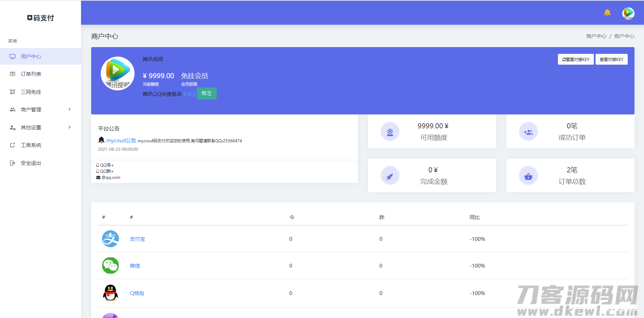This screenshot has height=318, width=644.
Task: Click the 工单系统 icon
Action: 13,145
